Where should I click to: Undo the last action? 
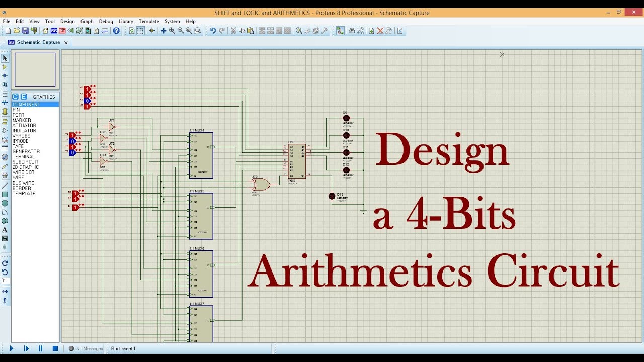(213, 31)
